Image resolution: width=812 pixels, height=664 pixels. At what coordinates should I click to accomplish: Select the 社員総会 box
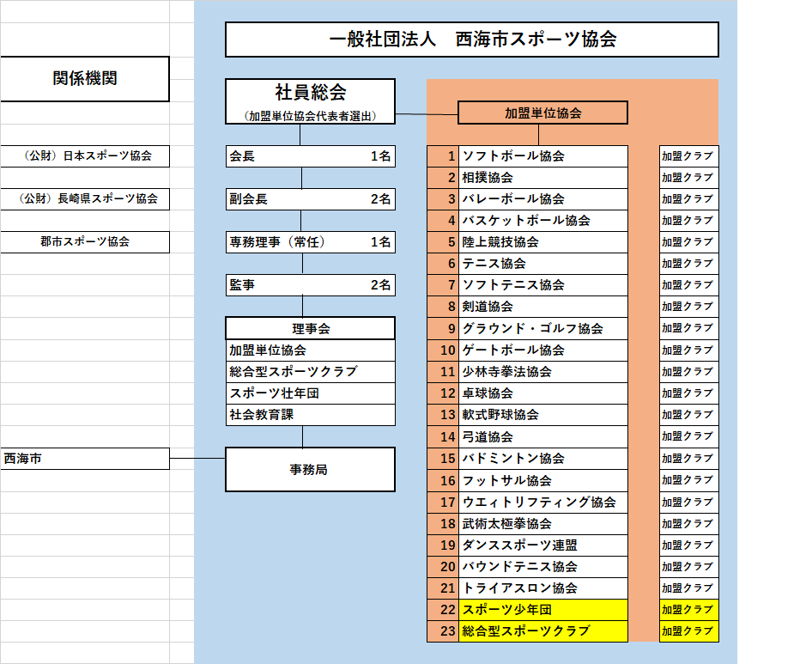[x=310, y=101]
